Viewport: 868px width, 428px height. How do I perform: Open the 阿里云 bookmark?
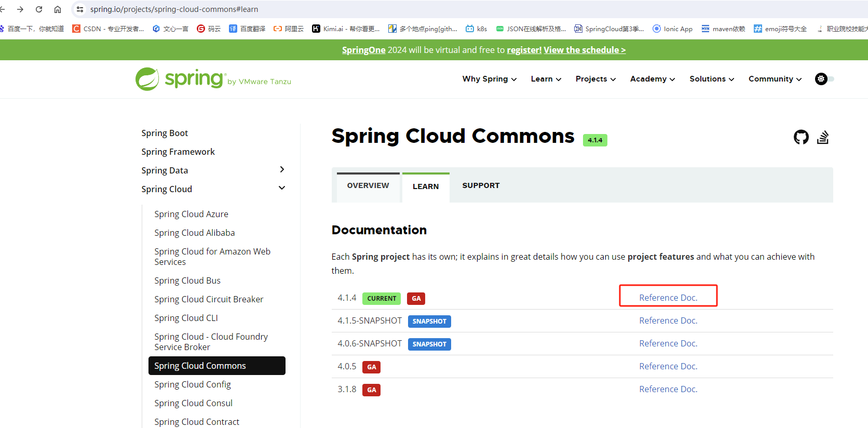[x=289, y=29]
